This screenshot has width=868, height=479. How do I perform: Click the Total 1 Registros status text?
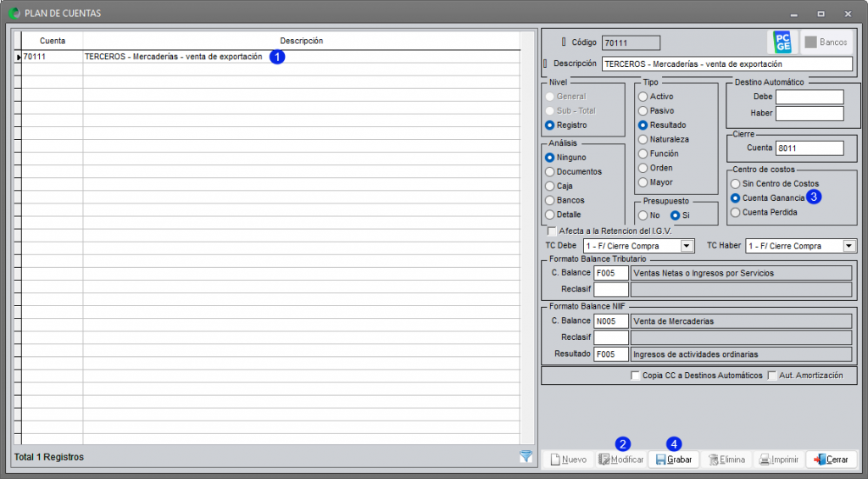click(48, 457)
